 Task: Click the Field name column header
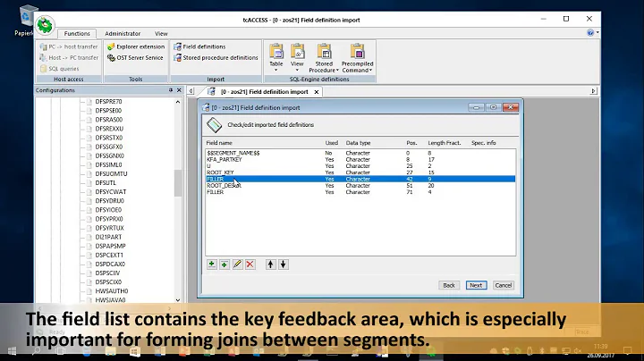tap(219, 143)
